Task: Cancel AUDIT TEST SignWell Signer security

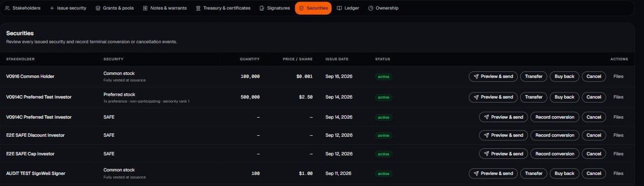Action: point(594,173)
